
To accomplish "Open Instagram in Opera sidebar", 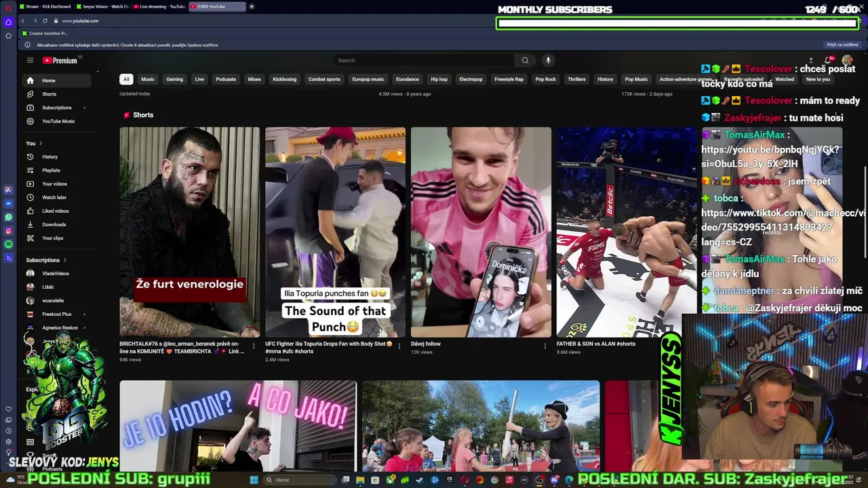I will point(8,230).
